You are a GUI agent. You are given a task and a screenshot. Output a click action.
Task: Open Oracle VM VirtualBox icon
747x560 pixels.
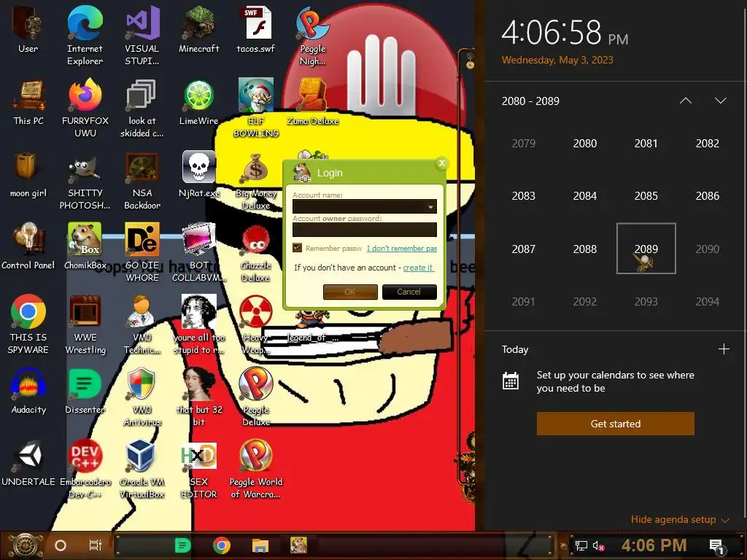pyautogui.click(x=142, y=470)
